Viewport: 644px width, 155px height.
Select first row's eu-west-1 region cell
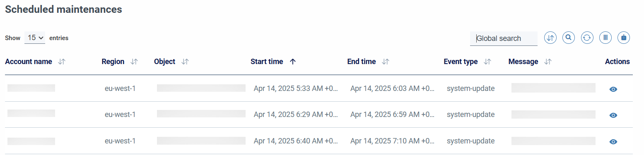[120, 88]
